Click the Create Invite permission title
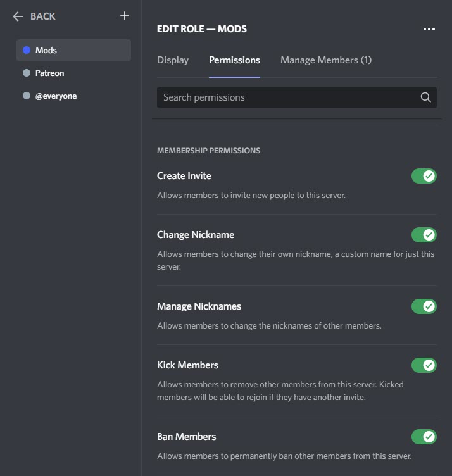 tap(184, 176)
